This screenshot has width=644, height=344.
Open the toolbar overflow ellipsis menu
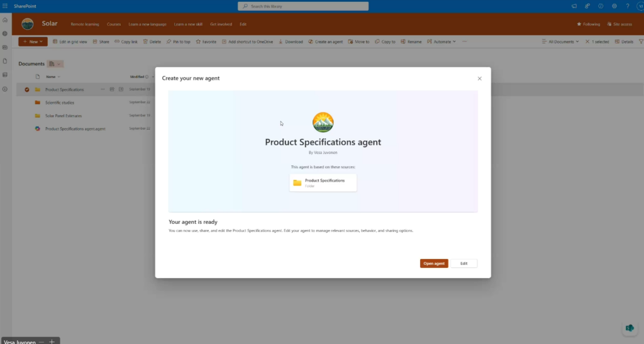(465, 42)
